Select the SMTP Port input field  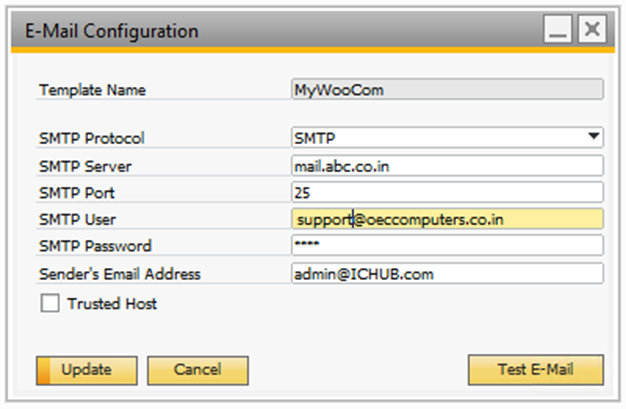click(x=447, y=192)
